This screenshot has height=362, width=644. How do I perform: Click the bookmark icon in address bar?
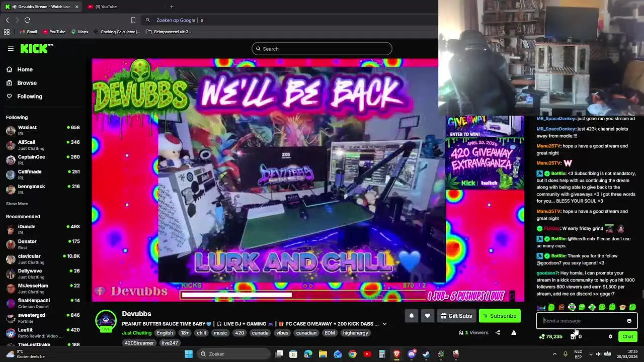point(133,20)
